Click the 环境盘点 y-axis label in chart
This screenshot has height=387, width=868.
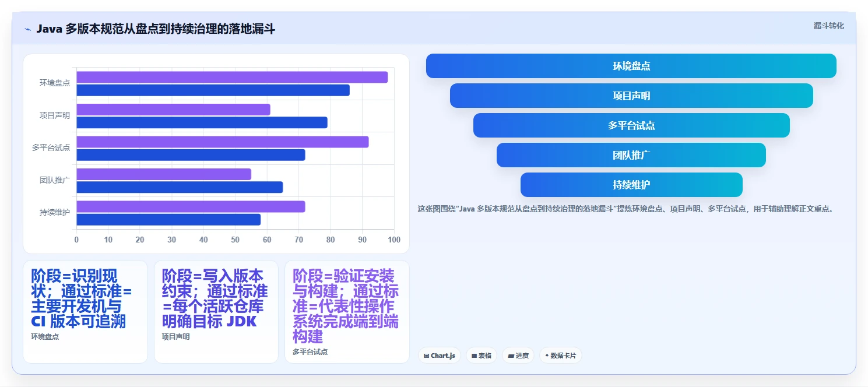pos(55,83)
